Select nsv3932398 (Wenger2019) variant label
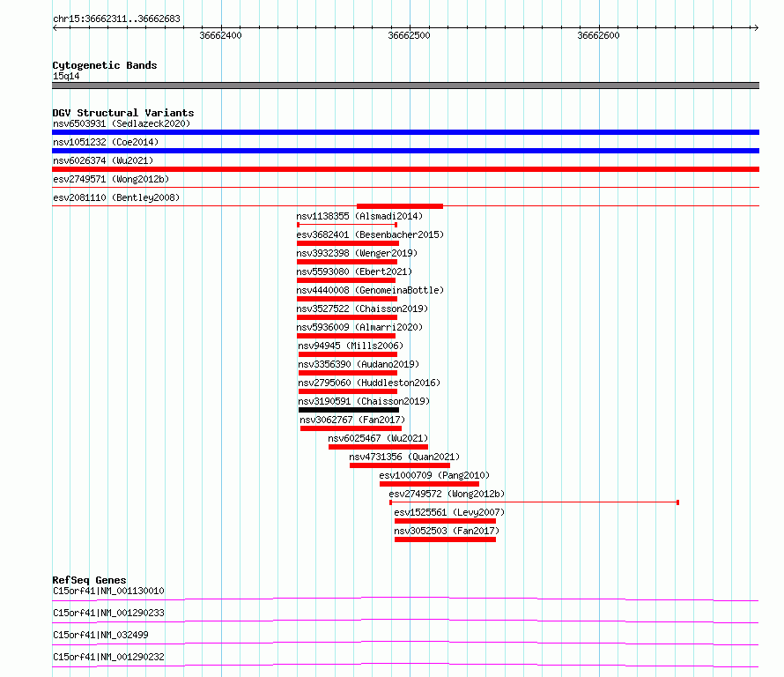Image resolution: width=784 pixels, height=677 pixels. (357, 253)
